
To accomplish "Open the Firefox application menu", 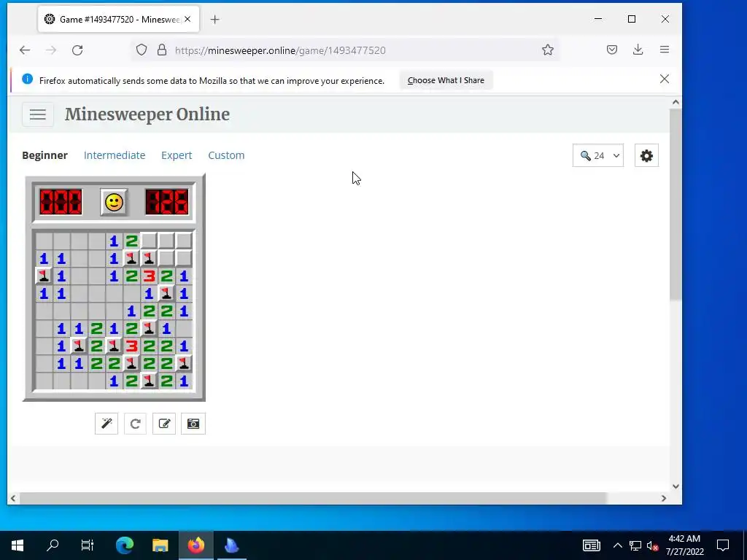I will click(x=665, y=50).
